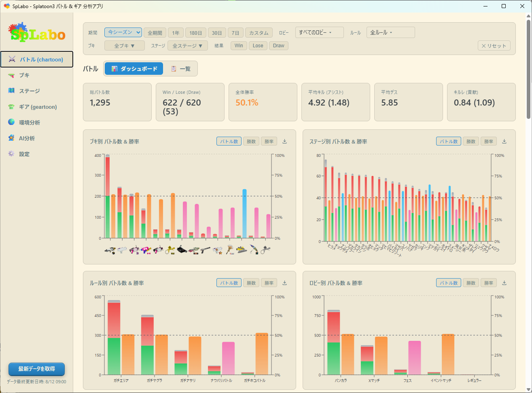The image size is (532, 393).
Task: Open AI分析 in the sidebar
Action: point(37,138)
